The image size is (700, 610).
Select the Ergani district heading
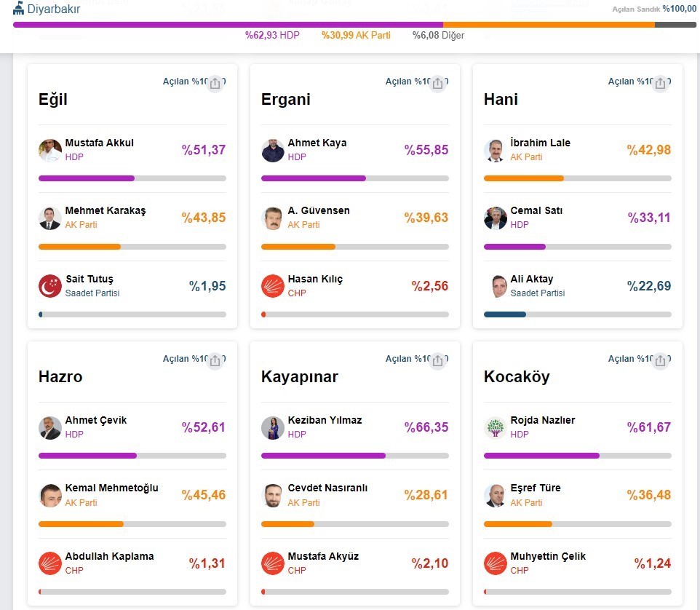[286, 100]
